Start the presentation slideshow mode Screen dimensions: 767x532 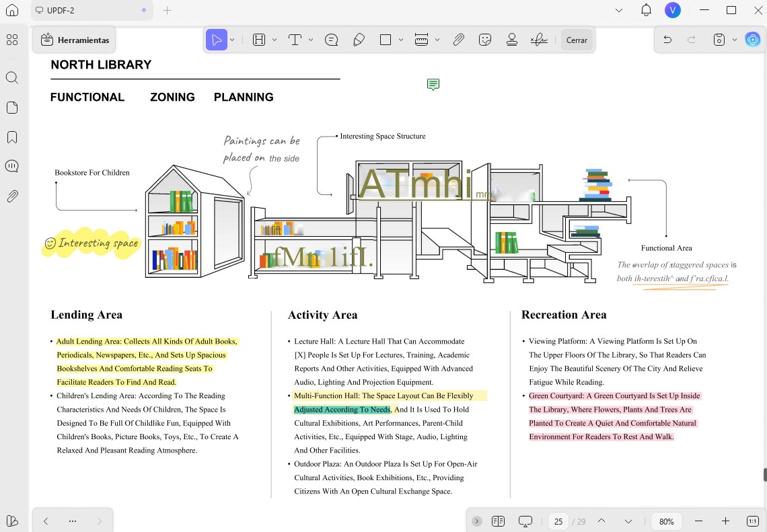click(525, 521)
